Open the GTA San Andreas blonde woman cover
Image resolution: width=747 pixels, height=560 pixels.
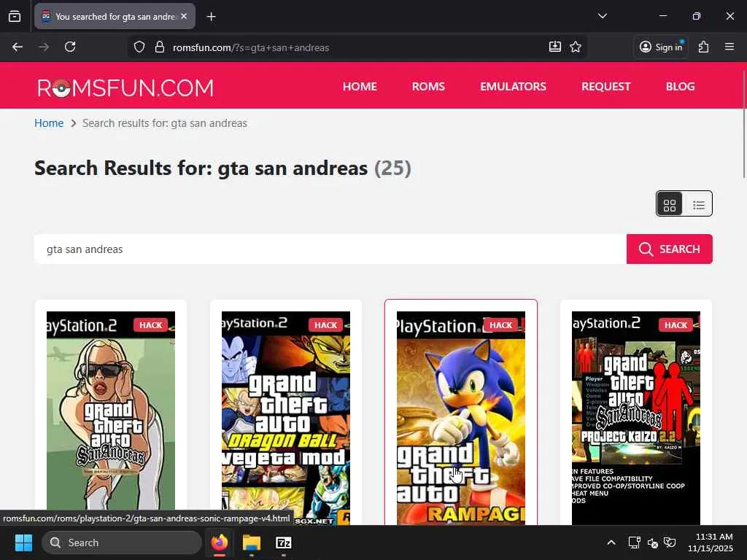tap(111, 418)
